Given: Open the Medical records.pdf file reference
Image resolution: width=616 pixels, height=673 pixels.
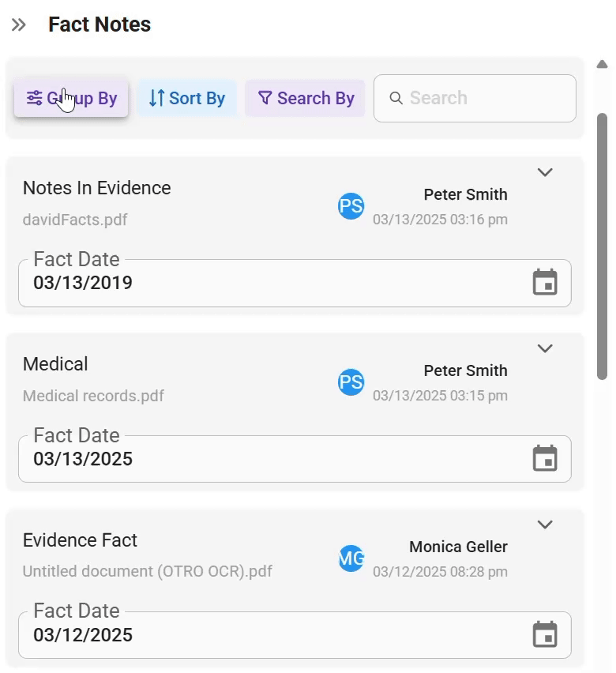Looking at the screenshot, I should [93, 396].
